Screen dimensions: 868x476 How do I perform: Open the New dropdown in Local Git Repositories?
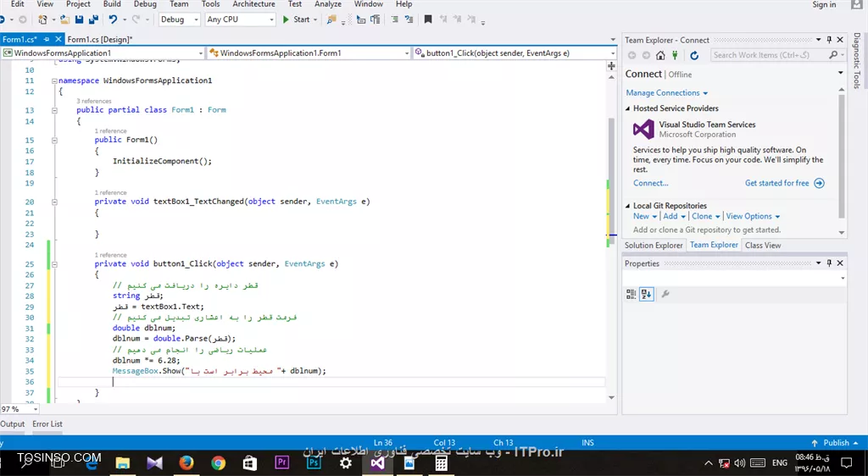point(645,216)
